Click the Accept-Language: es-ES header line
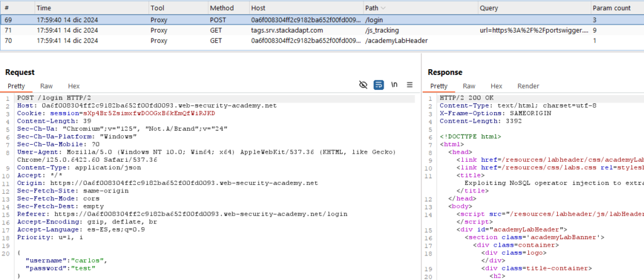The width and height of the screenshot is (644, 280). click(81, 230)
